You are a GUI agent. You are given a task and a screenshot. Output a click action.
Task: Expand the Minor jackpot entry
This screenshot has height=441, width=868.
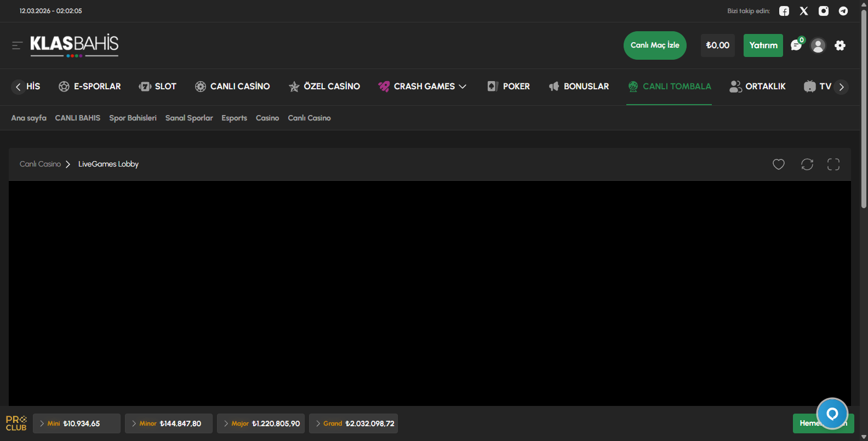click(169, 423)
